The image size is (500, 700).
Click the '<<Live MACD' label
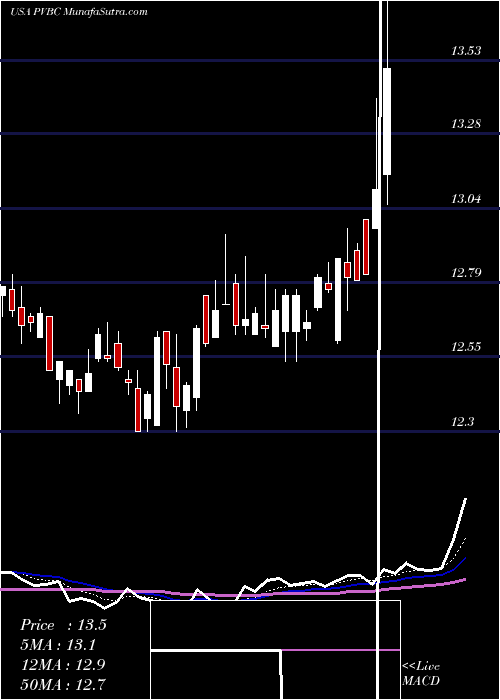pyautogui.click(x=421, y=674)
